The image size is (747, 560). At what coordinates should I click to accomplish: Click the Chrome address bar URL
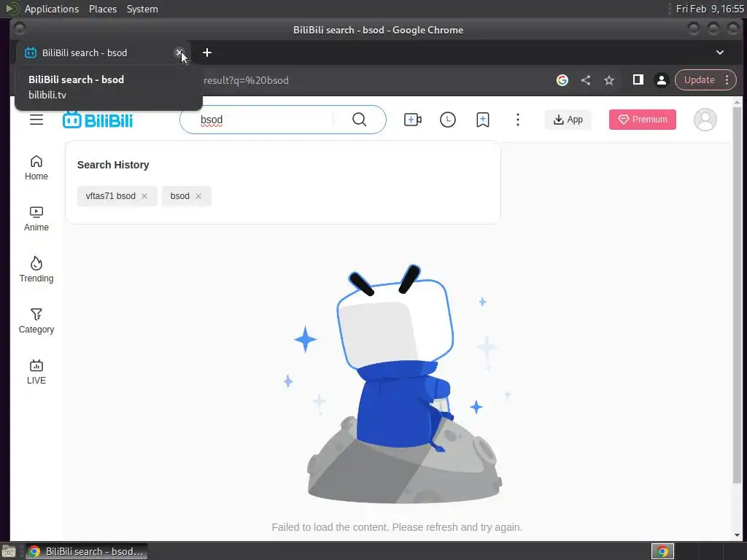[x=246, y=80]
